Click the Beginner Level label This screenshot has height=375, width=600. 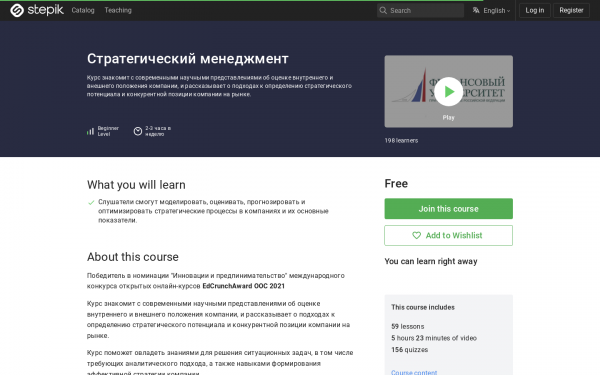[x=108, y=131]
